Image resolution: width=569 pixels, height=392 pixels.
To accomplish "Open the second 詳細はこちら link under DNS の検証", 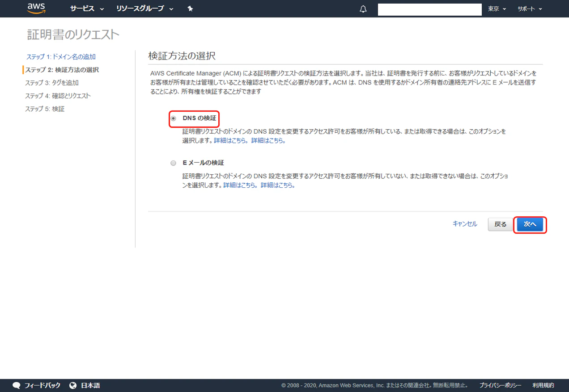I will tap(268, 140).
